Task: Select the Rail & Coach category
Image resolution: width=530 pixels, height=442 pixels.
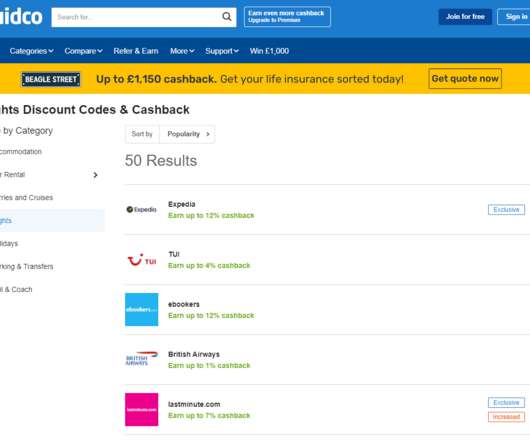Action: tap(16, 290)
